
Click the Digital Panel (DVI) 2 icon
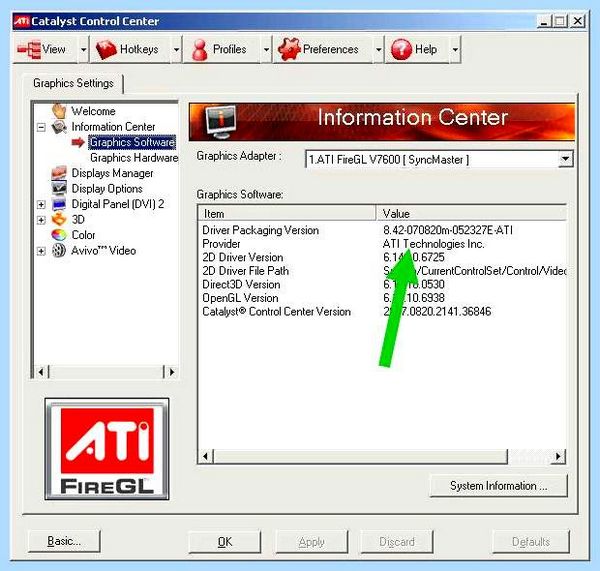pos(59,204)
